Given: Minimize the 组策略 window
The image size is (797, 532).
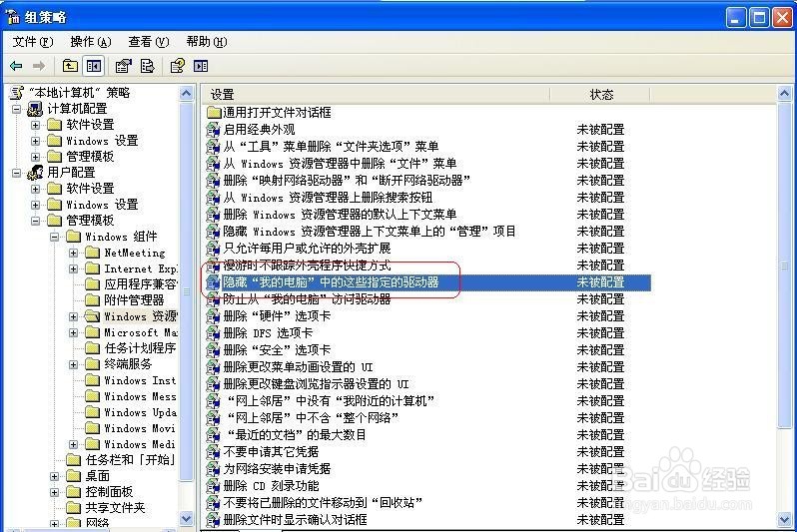Looking at the screenshot, I should click(736, 18).
